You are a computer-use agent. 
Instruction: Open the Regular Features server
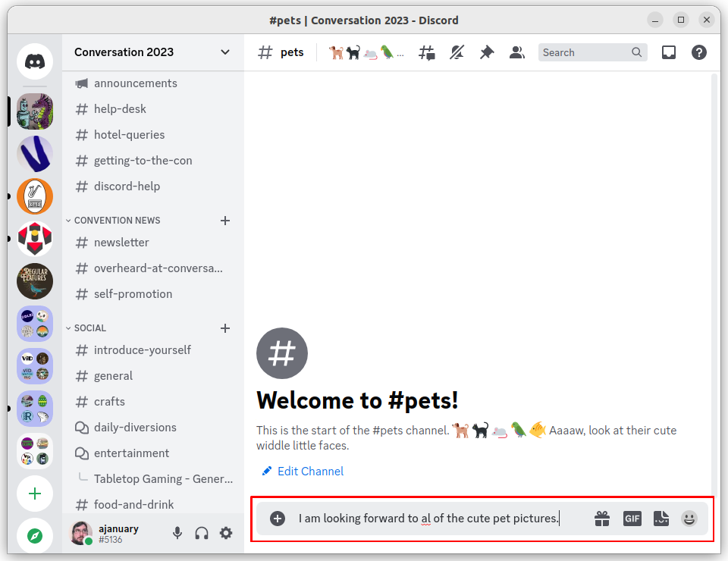(x=35, y=281)
